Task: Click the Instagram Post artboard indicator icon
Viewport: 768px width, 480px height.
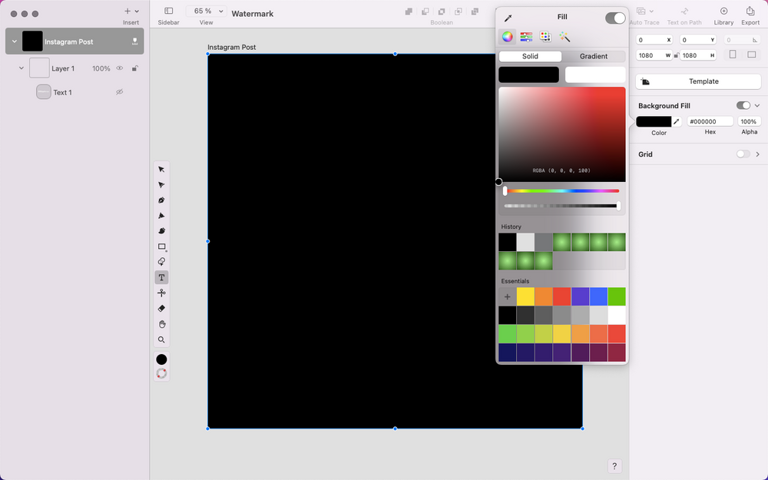Action: pos(135,42)
